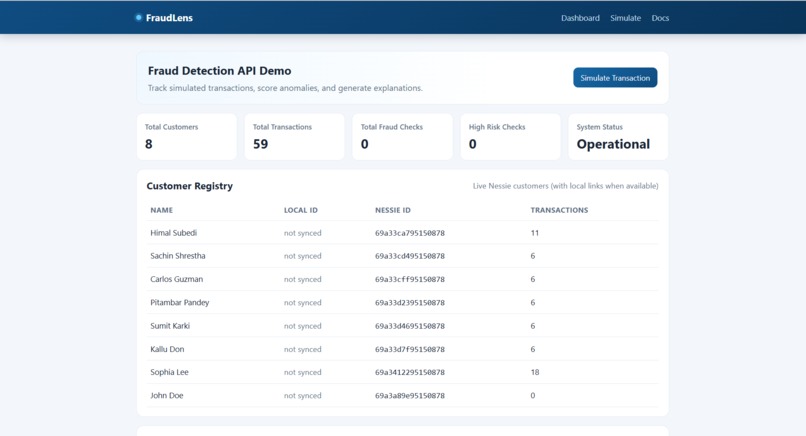This screenshot has height=436, width=806.
Task: Open the Docs nav link
Action: (x=661, y=18)
